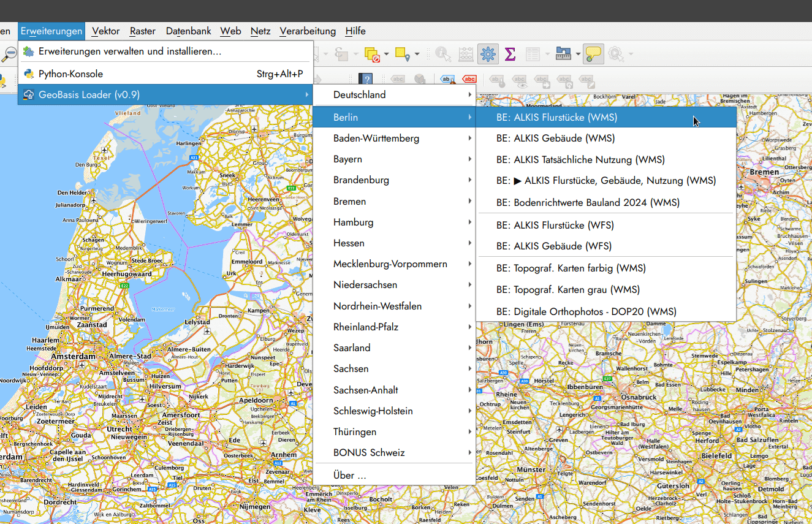Select the Zoom Out magnifier tool
This screenshot has height=524, width=812.
(x=9, y=53)
